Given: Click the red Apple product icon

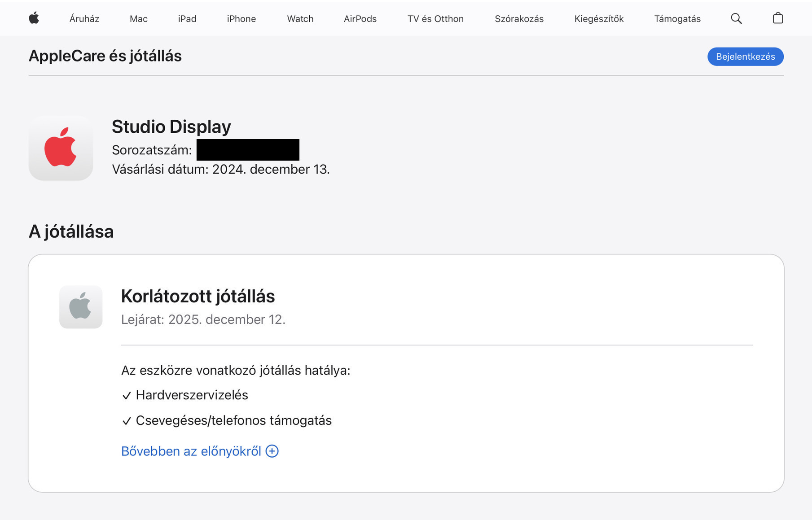Looking at the screenshot, I should (61, 148).
